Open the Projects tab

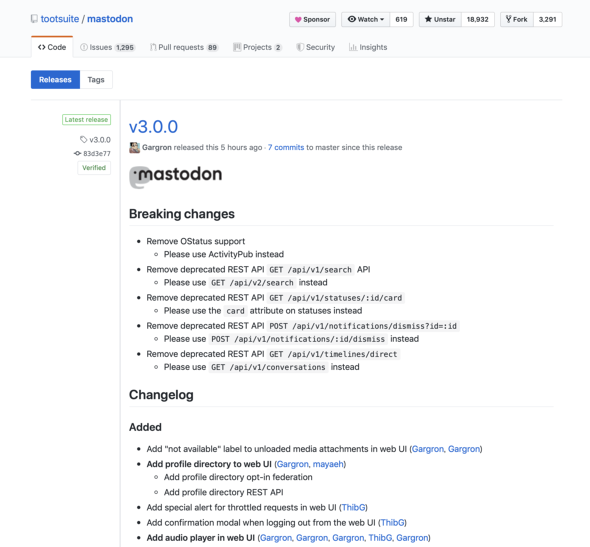pos(257,47)
